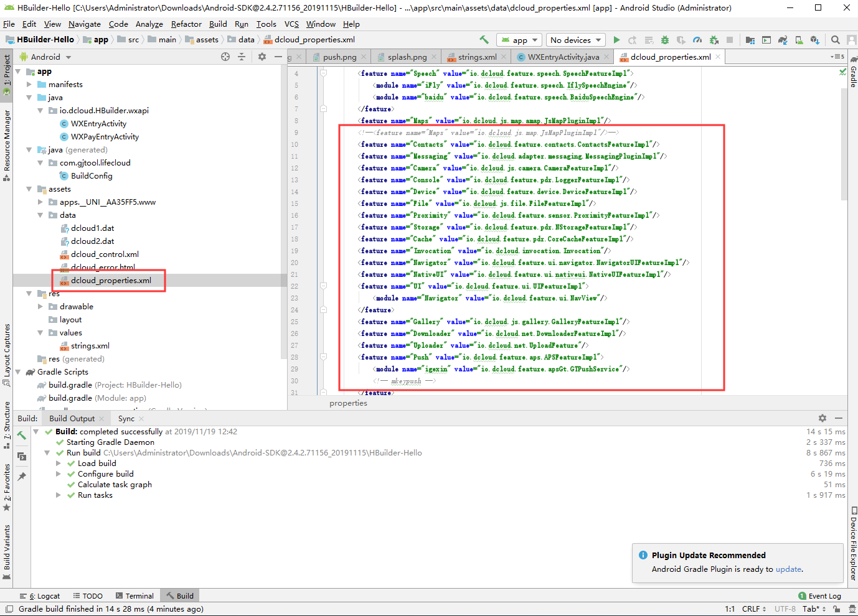Viewport: 858px width, 616px height.
Task: Click UTF-8 encoding in status bar
Action: tap(785, 609)
